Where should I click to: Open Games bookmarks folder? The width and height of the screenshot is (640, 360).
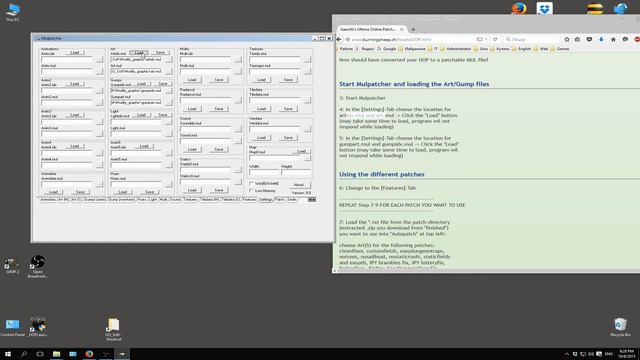560,49
